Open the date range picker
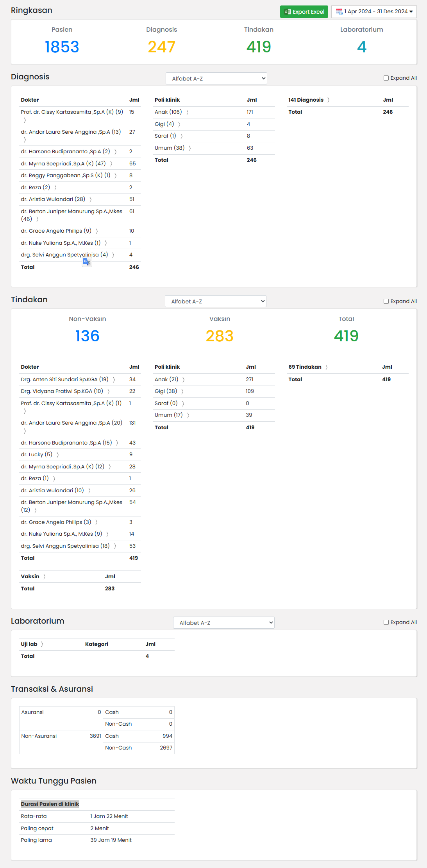Viewport: 427px width, 868px height. point(374,12)
